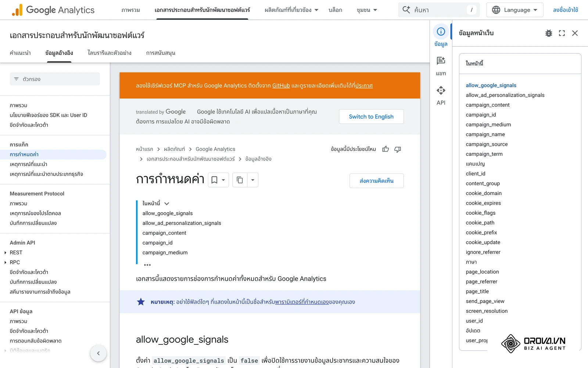Viewport: 588px width, 368px height.
Task: Expand side panel to fullscreen
Action: tap(562, 33)
